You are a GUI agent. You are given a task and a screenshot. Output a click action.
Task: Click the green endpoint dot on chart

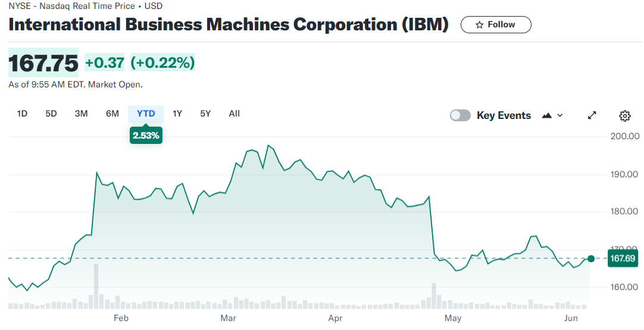[x=590, y=259]
